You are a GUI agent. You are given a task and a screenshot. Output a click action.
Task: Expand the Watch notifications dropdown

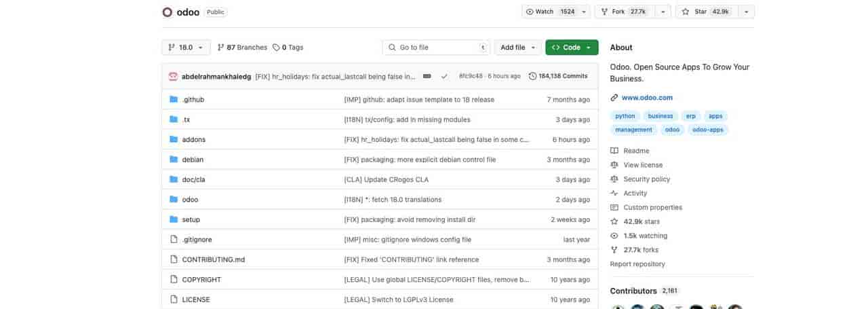point(584,12)
